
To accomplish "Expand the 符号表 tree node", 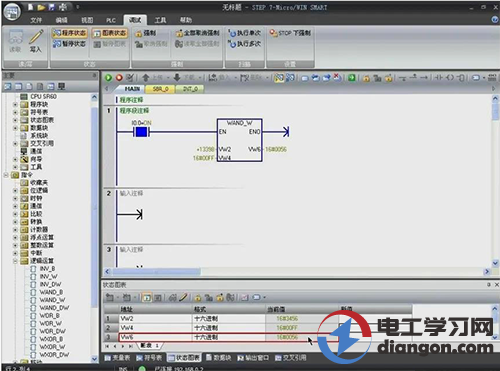I will pyautogui.click(x=15, y=112).
